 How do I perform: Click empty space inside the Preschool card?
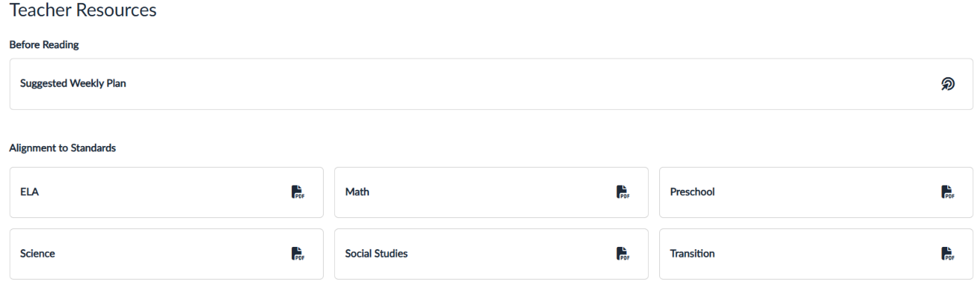click(824, 192)
